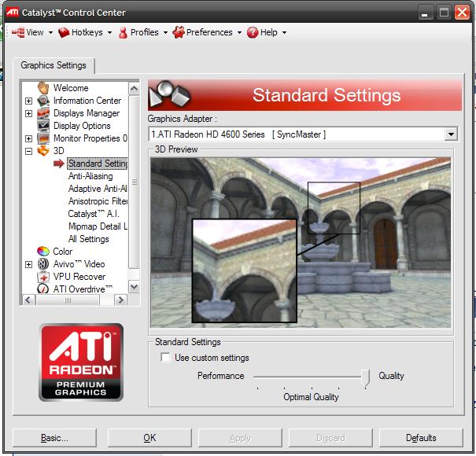Screen dimensions: 476x456
Task: Click the View menu icon
Action: 18,32
